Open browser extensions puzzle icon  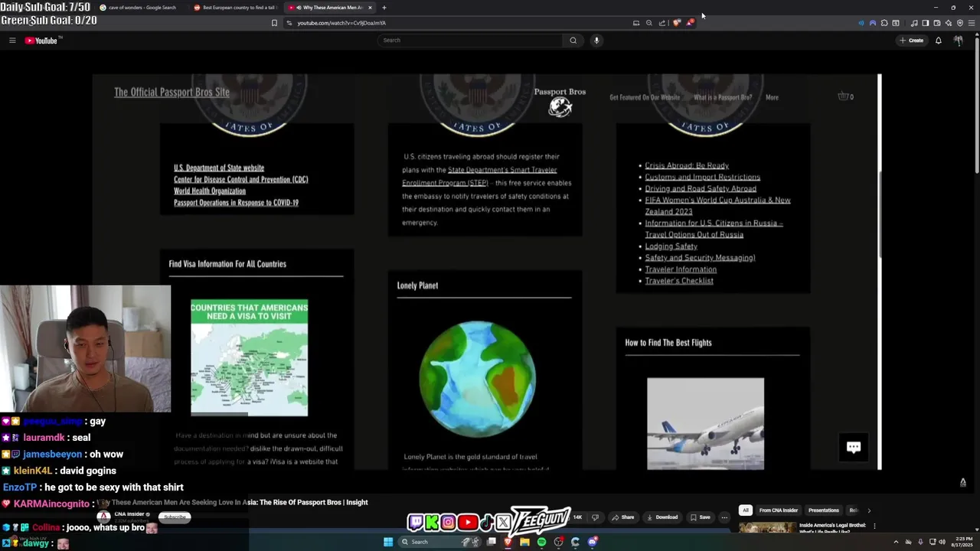884,23
